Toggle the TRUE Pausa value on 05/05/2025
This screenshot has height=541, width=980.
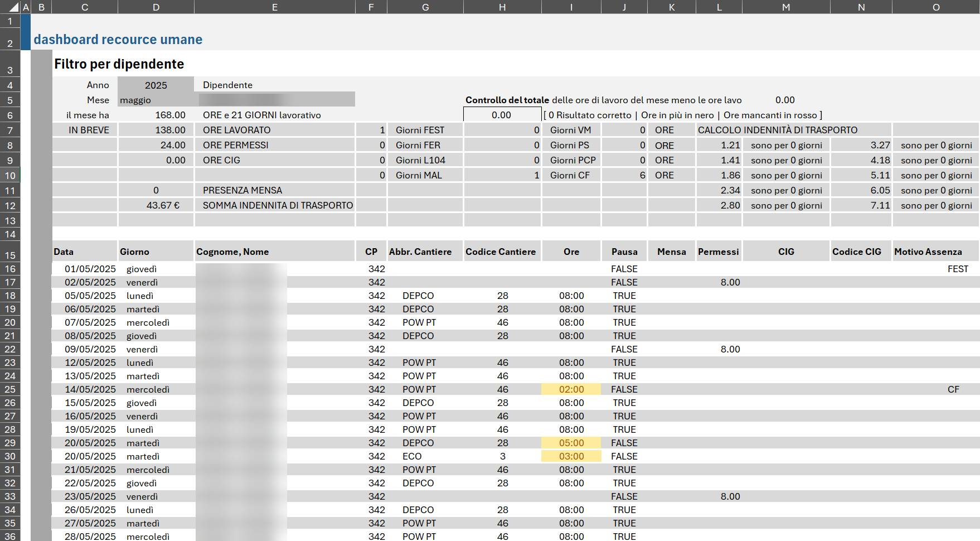coord(624,296)
